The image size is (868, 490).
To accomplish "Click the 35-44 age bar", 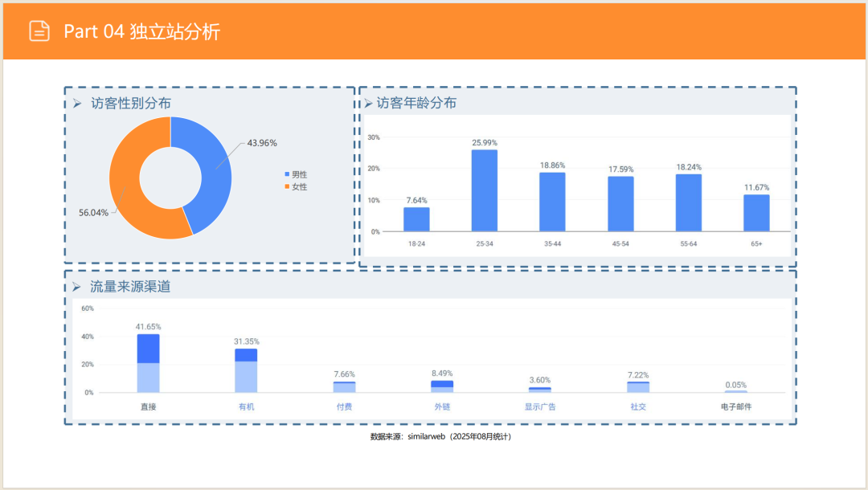I will 552,202.
